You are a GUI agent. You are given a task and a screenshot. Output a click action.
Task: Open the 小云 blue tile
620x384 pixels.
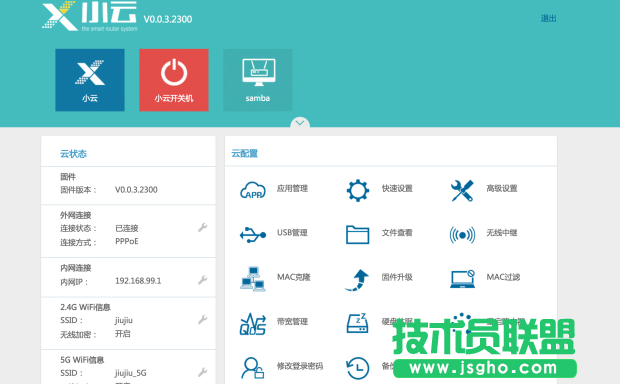pos(90,80)
